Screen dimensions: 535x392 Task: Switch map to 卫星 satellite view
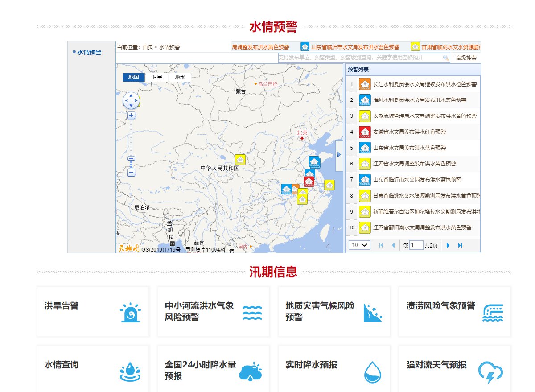(157, 77)
